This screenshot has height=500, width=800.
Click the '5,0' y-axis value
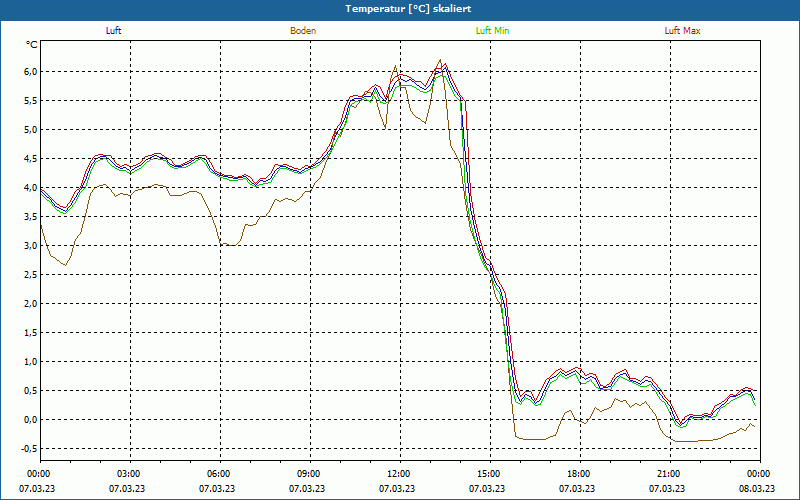[x=31, y=130]
